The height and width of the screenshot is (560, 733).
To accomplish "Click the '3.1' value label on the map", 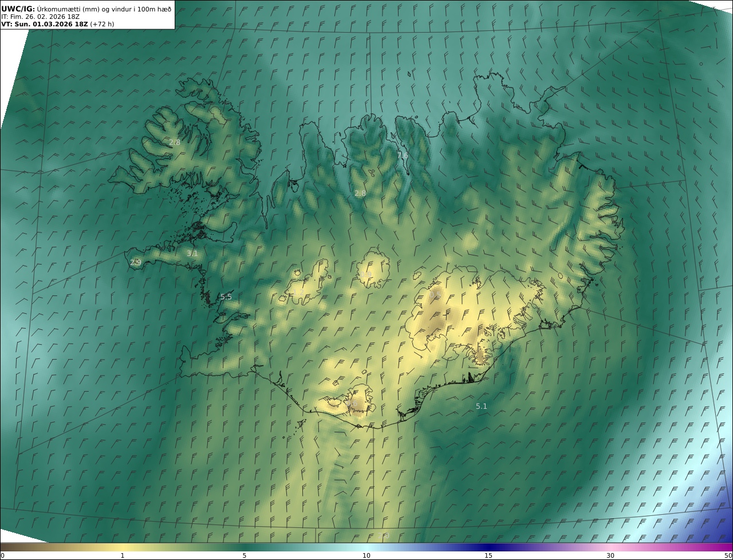I will click(x=192, y=253).
